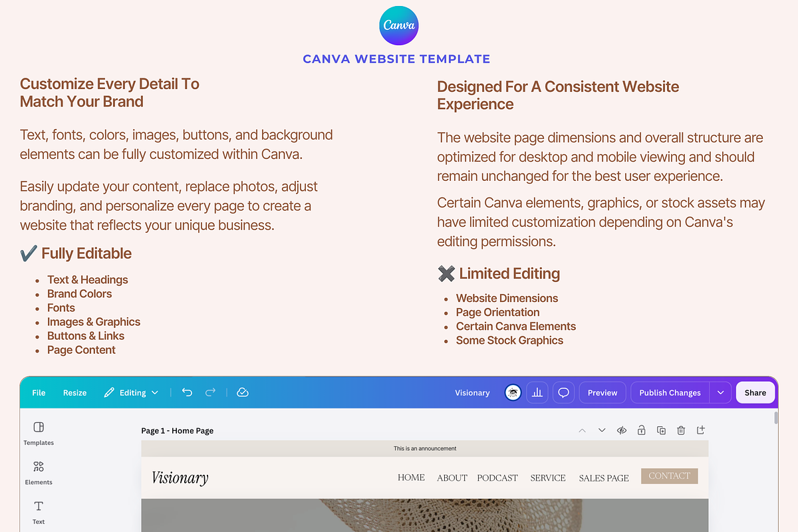Click the SALES PAGE nav link
This screenshot has height=532, width=798.
[x=604, y=477]
